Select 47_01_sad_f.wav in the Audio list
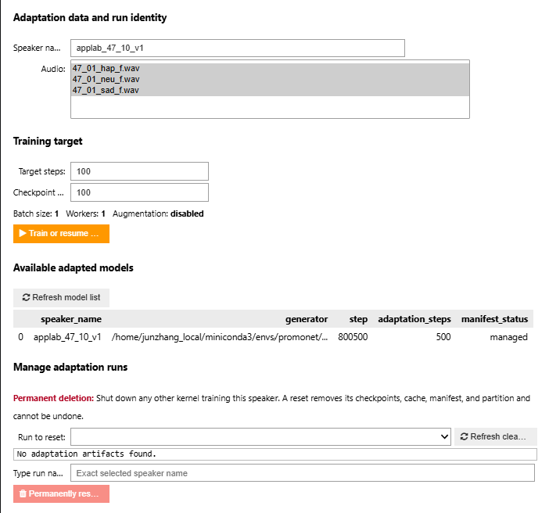Viewport: 549px width, 513px height. pyautogui.click(x=270, y=90)
